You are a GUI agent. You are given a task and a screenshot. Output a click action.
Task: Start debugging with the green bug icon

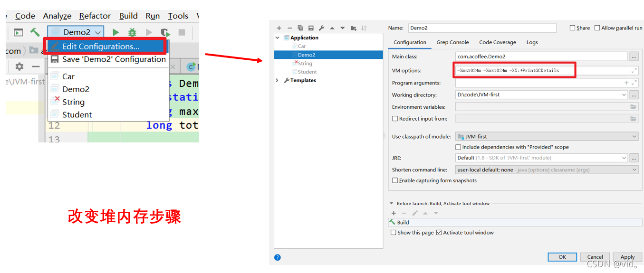pos(132,32)
